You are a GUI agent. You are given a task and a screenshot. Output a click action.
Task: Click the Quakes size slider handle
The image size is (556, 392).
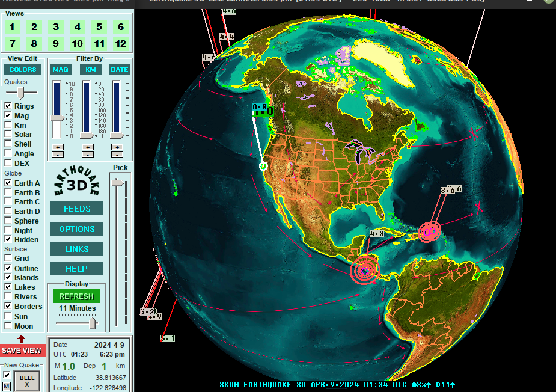[21, 93]
